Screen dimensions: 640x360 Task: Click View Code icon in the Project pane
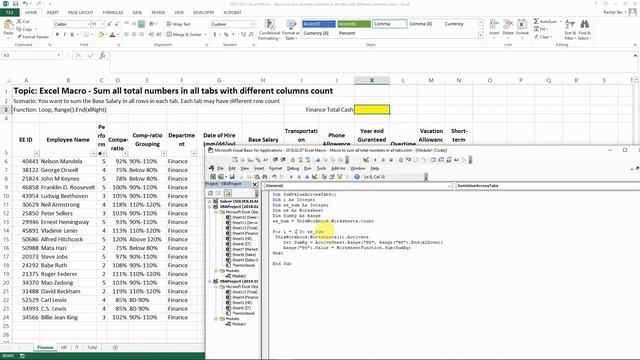211,193
